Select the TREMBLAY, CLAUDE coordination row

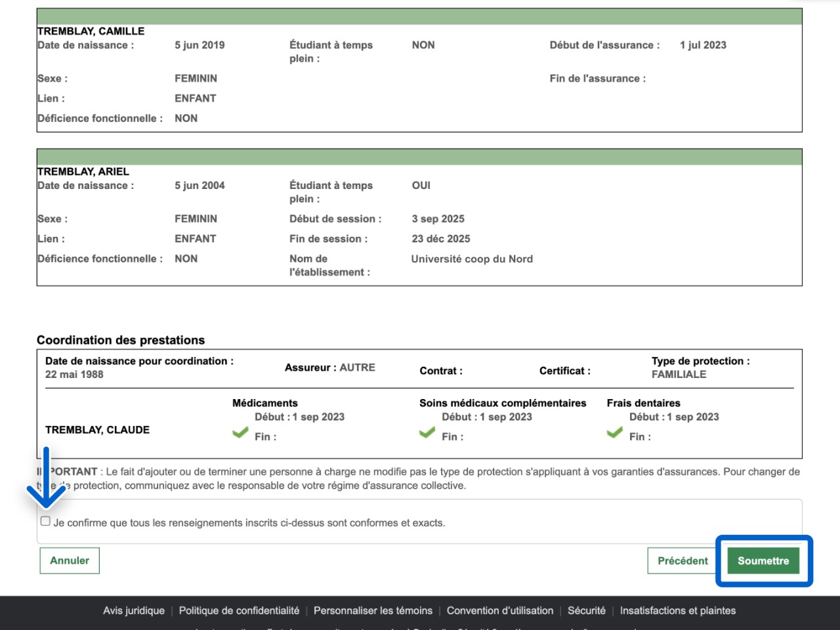(97, 430)
